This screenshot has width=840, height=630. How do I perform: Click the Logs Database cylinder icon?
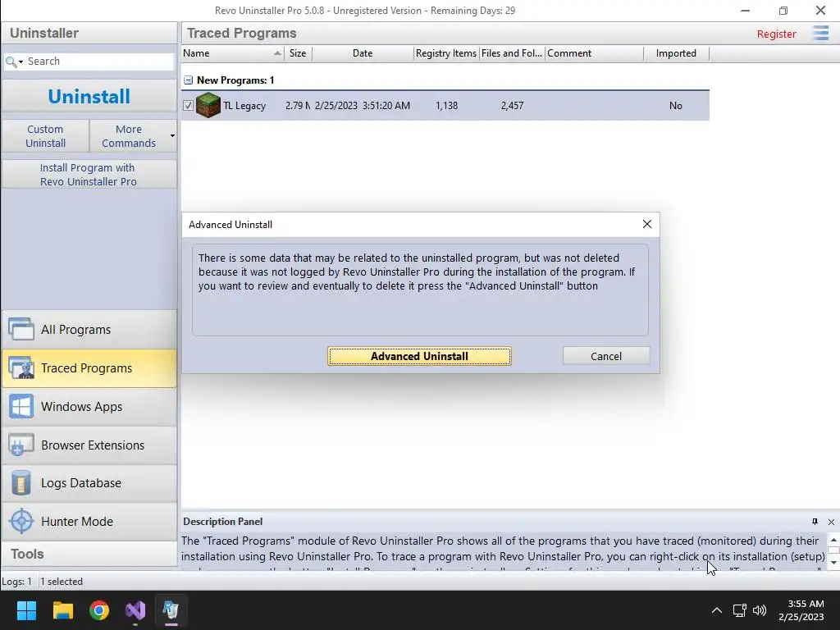tap(21, 482)
